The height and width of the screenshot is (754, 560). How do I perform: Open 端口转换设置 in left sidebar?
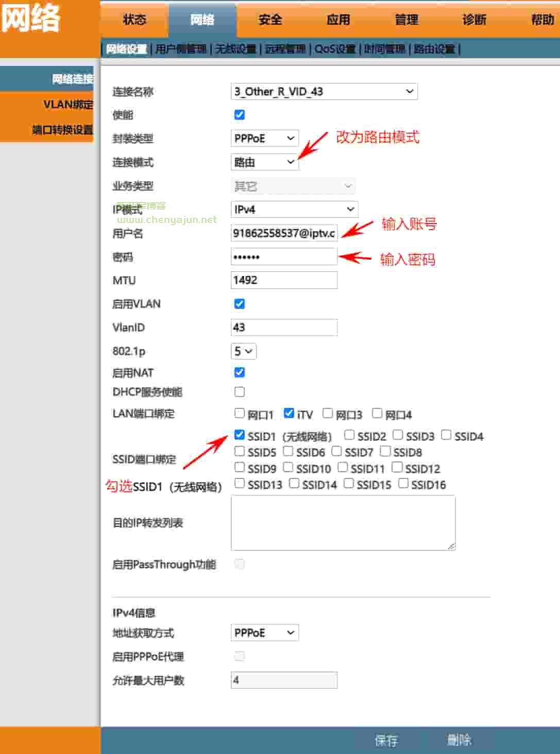click(47, 130)
